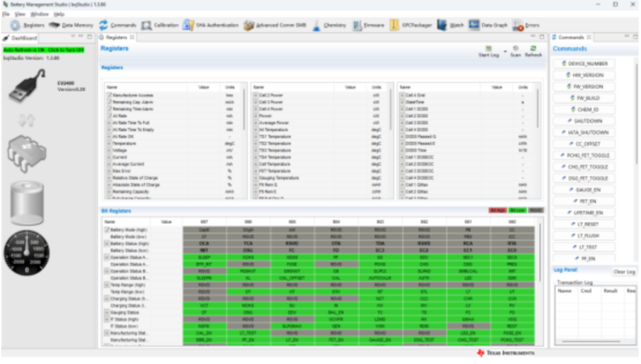Toggle Remaining Time Alarm edit checkbox
641x364 pixels.
(x=109, y=109)
